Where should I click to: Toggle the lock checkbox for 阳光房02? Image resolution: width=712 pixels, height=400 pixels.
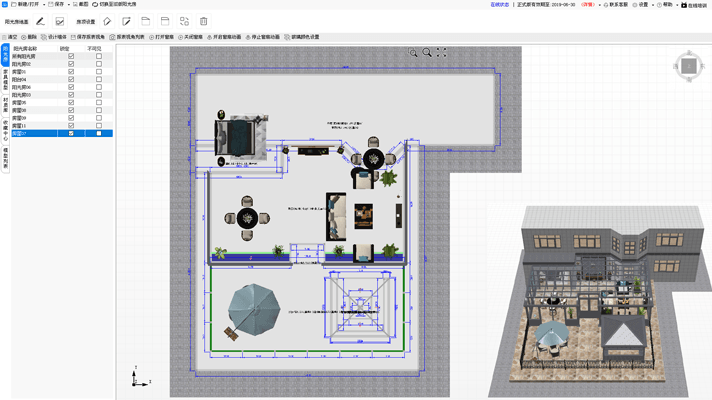pyautogui.click(x=71, y=64)
